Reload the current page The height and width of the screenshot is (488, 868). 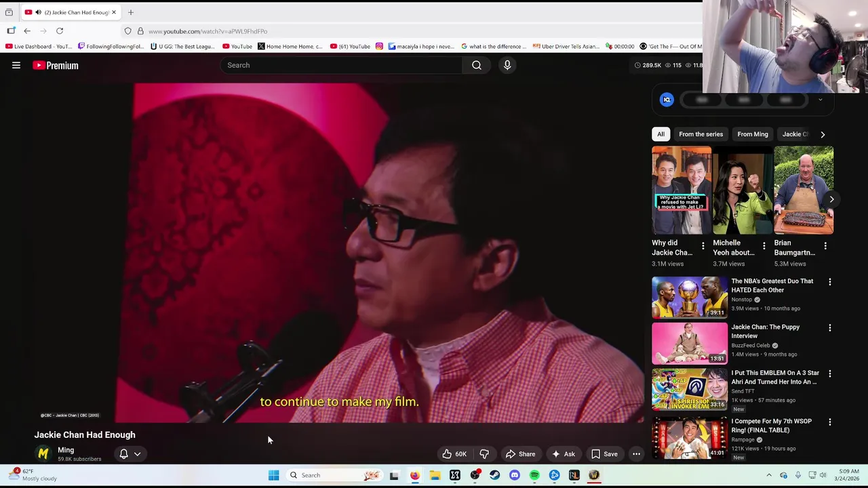pyautogui.click(x=60, y=31)
